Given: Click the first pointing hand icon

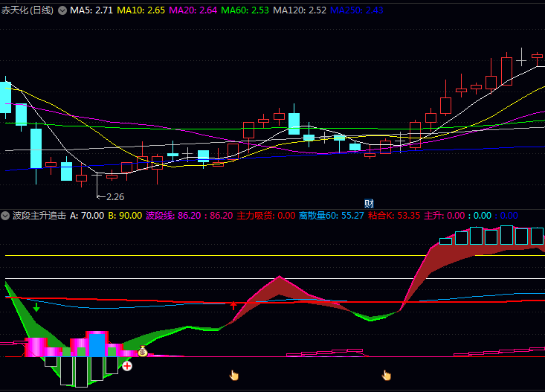Looking at the screenshot, I should (x=234, y=375).
